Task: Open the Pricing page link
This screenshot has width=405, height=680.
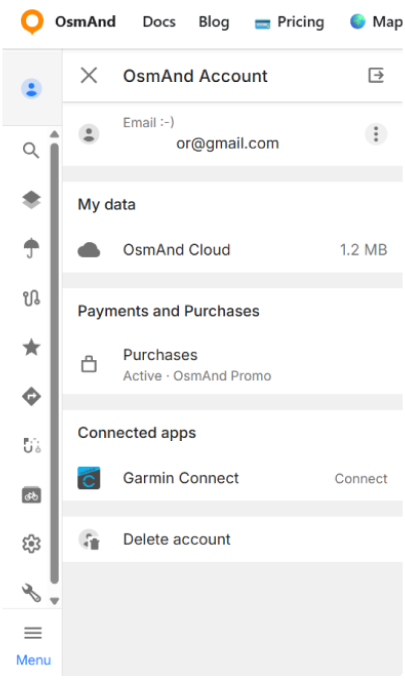Action: click(290, 22)
